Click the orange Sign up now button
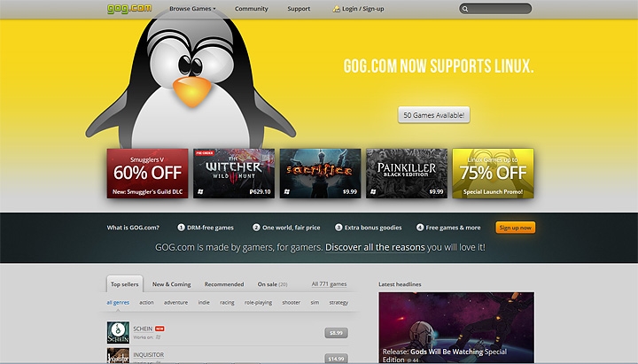Screen dimensions: 638x364 click(515, 228)
